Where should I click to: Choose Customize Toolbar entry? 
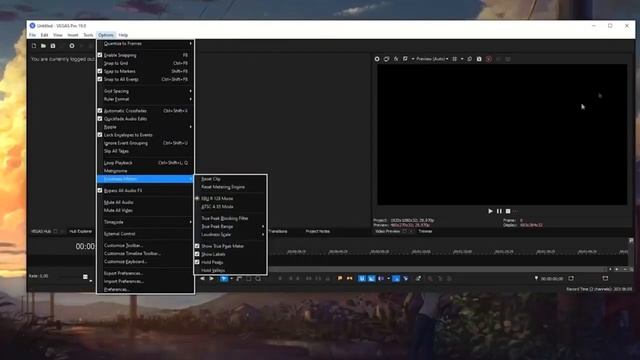click(x=145, y=246)
